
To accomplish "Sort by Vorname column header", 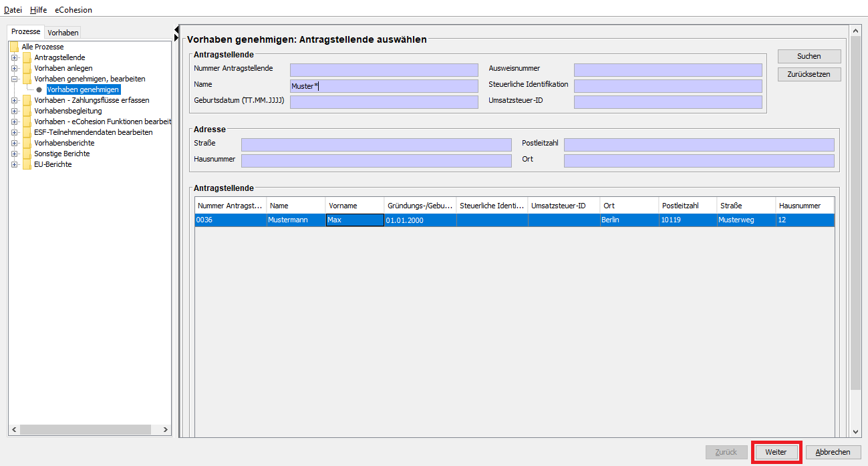I will pyautogui.click(x=355, y=206).
